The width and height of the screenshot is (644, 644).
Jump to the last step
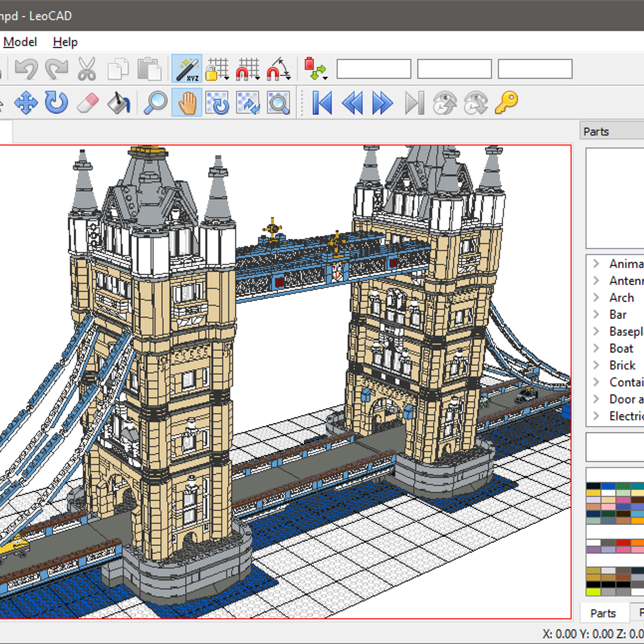pyautogui.click(x=414, y=103)
